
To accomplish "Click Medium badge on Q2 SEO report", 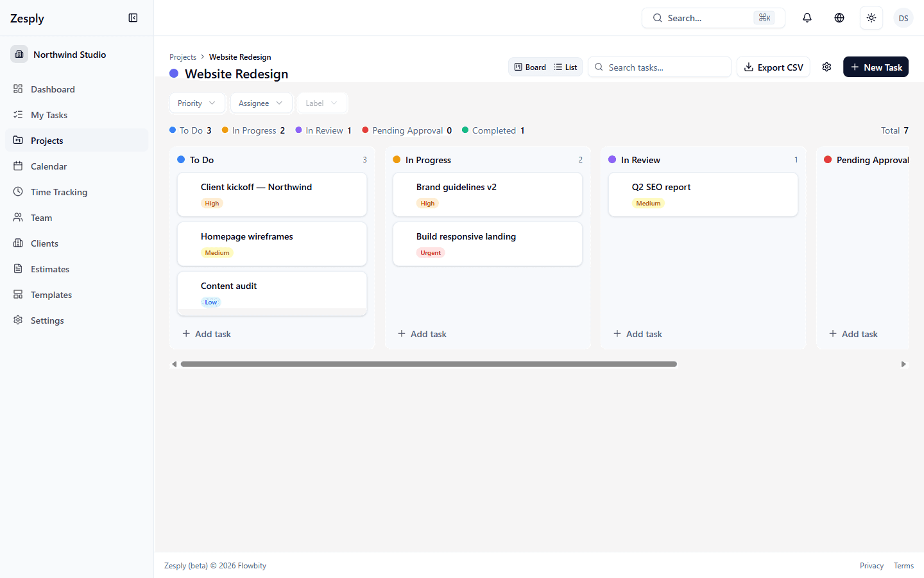I will click(648, 204).
